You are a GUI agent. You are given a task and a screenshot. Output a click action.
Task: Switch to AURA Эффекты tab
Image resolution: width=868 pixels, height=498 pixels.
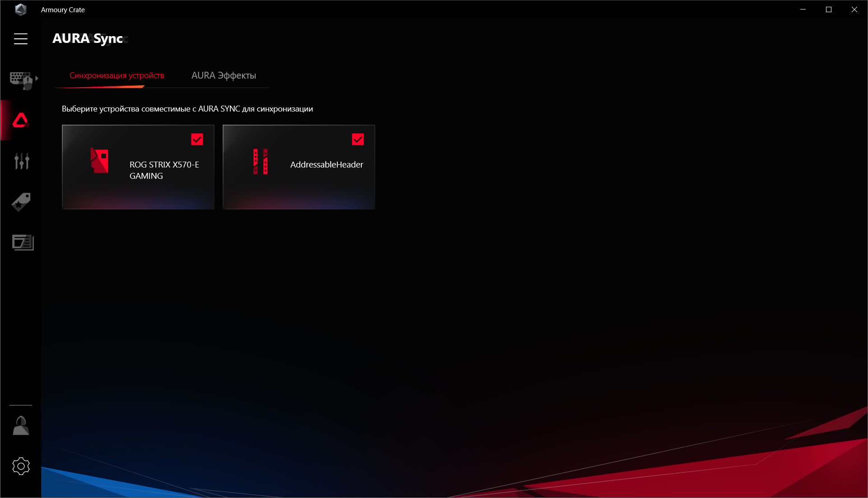tap(224, 75)
